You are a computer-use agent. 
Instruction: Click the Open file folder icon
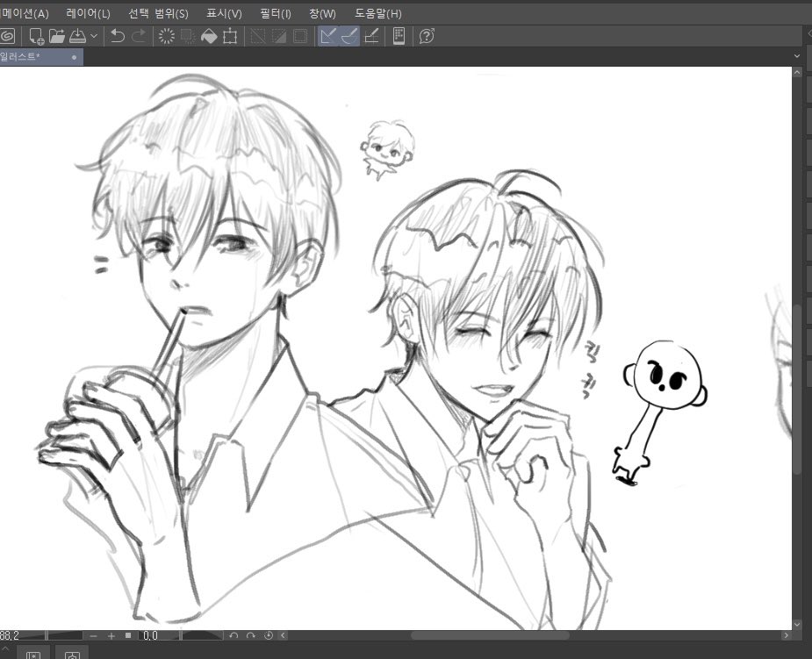click(x=57, y=36)
